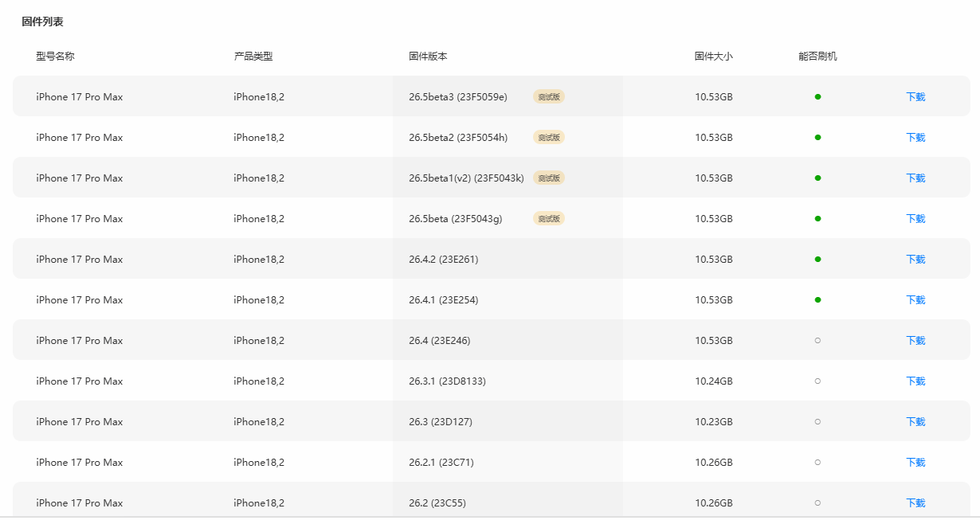The image size is (980, 520).
Task: Click the green dot in the 26.5beta (23F5043g) row
Action: click(x=817, y=219)
